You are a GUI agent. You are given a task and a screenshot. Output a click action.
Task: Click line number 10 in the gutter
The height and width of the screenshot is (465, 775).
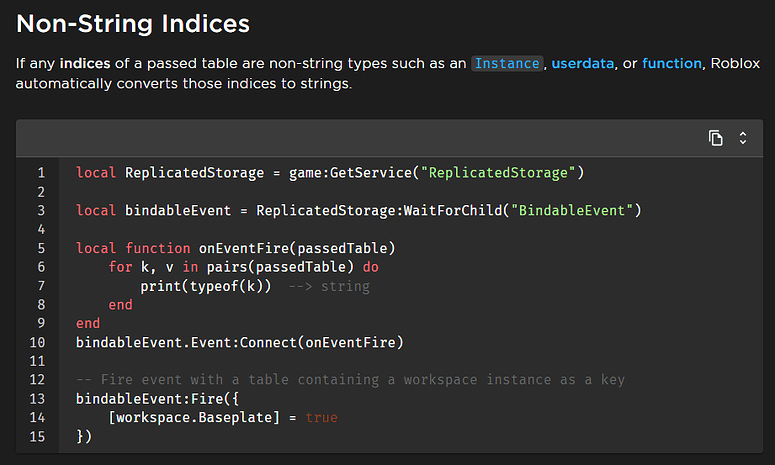[37, 342]
